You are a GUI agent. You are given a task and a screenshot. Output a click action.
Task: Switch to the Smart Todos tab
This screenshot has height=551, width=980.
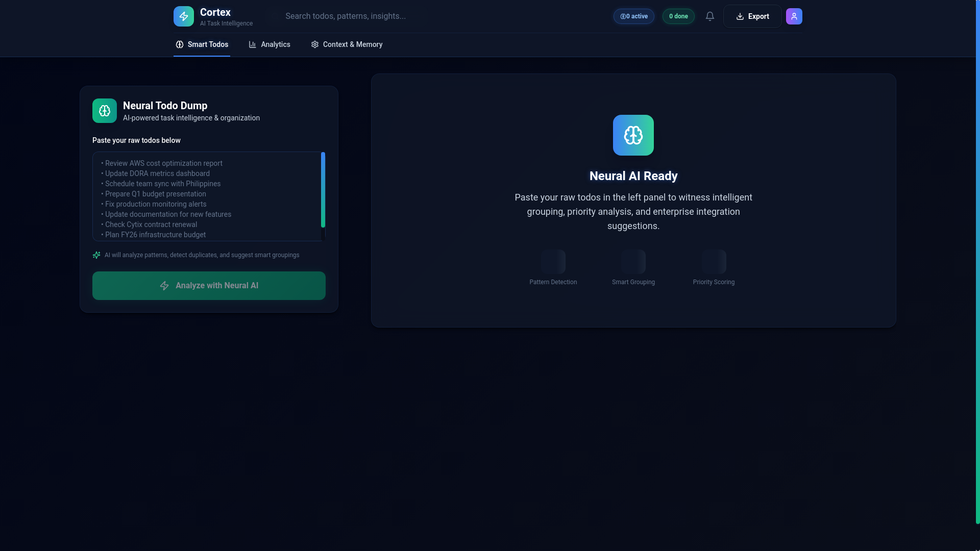click(x=202, y=44)
